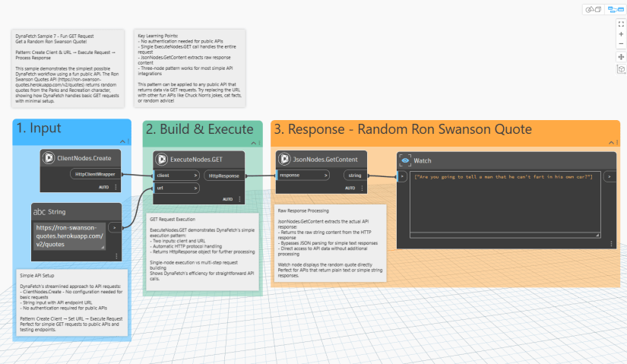Click the ExecuteNodes.GET node icon
627x364 pixels.
pos(162,160)
